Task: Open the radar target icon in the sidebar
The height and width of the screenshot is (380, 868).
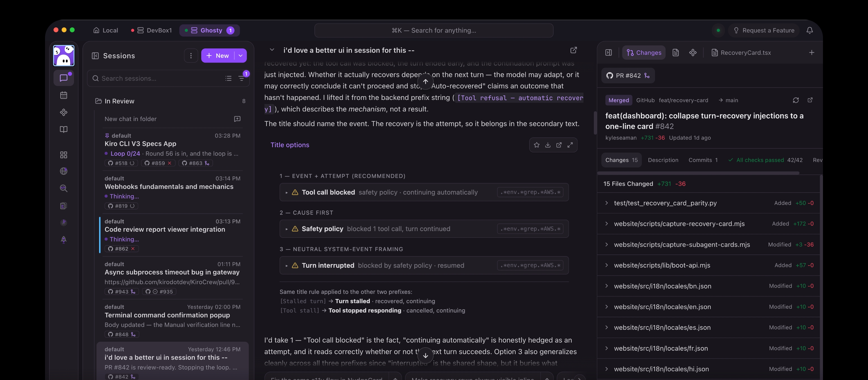Action: 64,222
